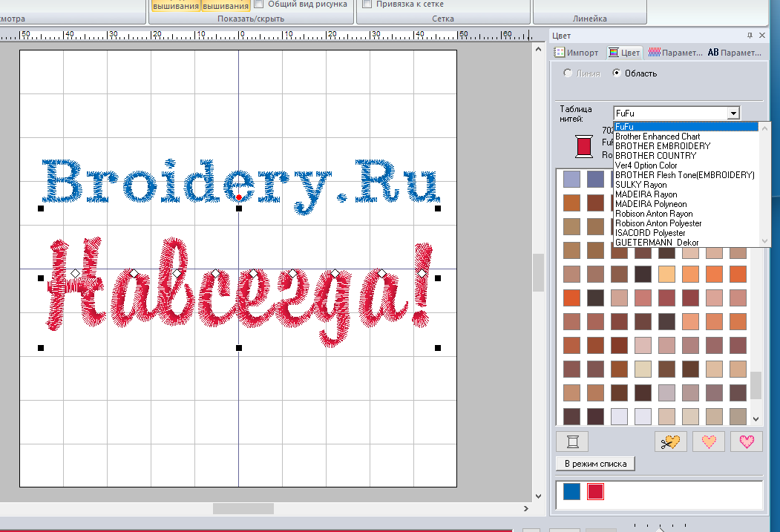Collapse the Таблица нитей dropdown arrow
The image size is (780, 532).
[733, 113]
